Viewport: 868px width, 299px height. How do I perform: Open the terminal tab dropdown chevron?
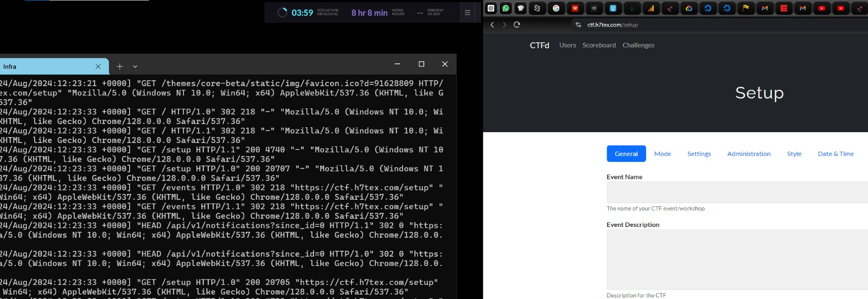135,67
